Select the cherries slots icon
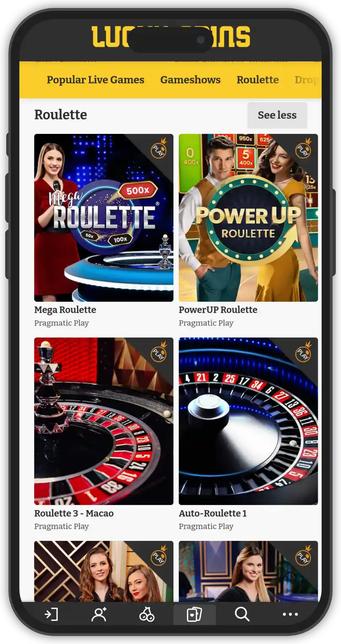The width and height of the screenshot is (341, 644). [x=147, y=615]
